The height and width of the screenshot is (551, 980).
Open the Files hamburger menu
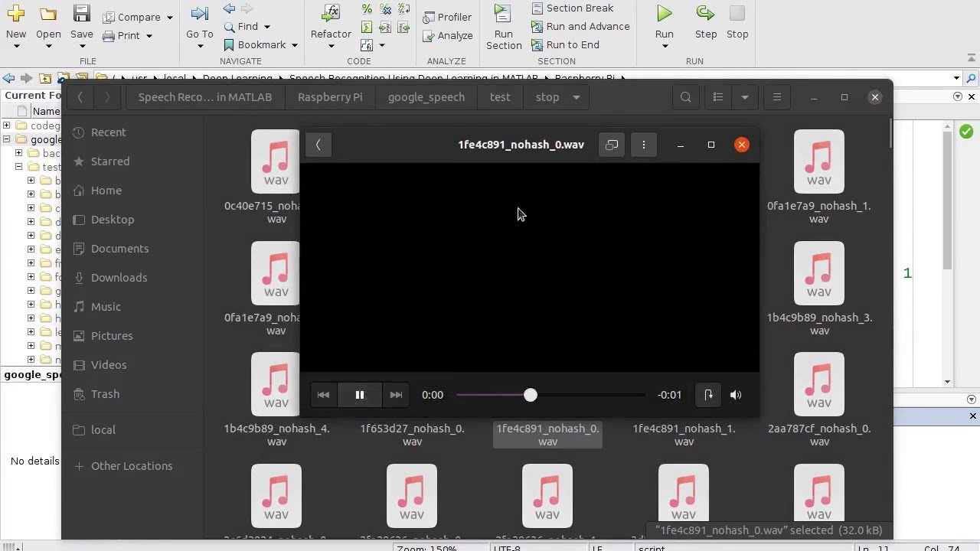tap(777, 97)
